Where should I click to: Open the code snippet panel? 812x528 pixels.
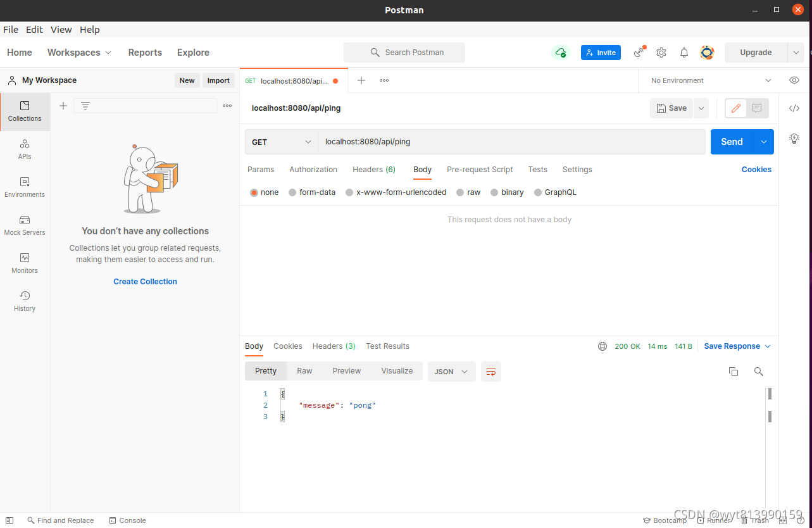pos(794,108)
